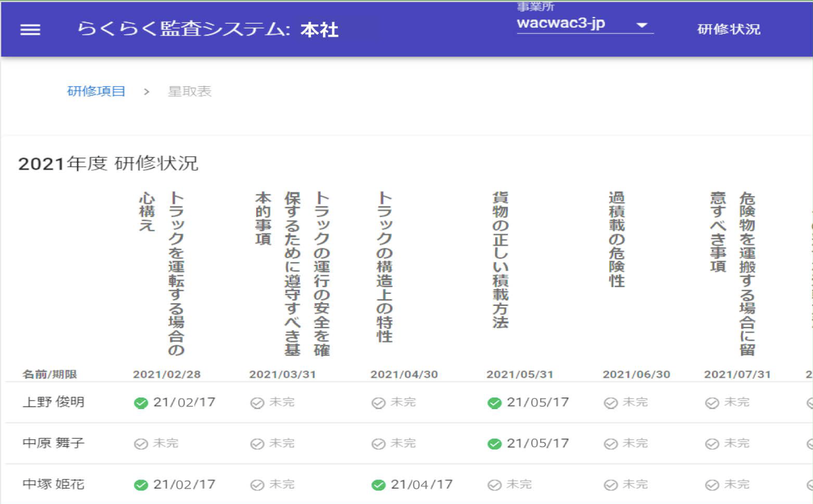This screenshot has width=813, height=504.
Task: Expand the 事業所 wacwac3-jp dropdown arrow
Action: (x=642, y=25)
